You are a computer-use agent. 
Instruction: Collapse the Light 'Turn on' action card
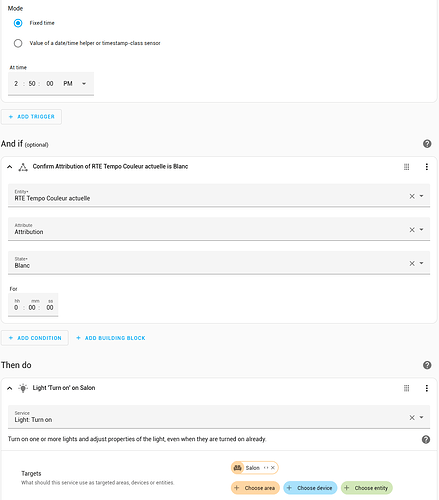pos(10,388)
